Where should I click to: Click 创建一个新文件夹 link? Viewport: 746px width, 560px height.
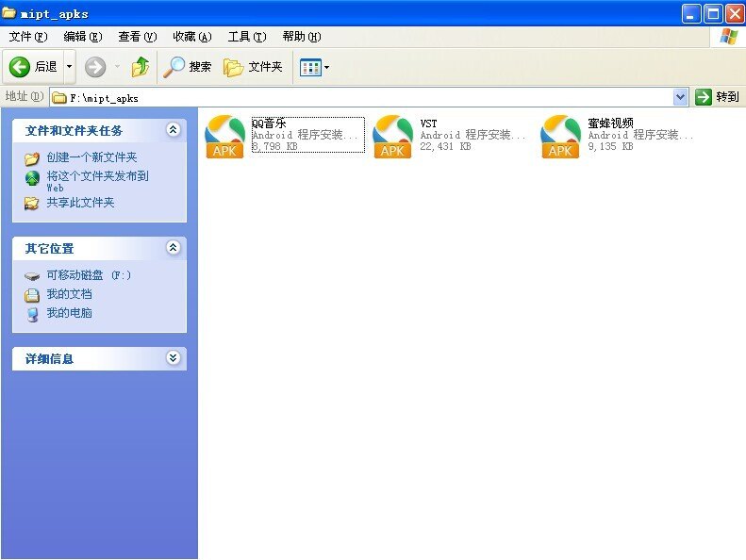click(x=91, y=157)
